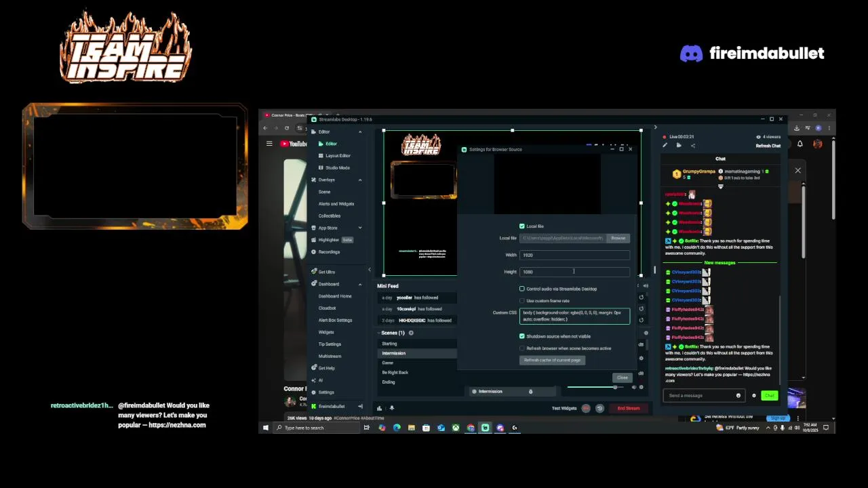The height and width of the screenshot is (488, 868).
Task: Open the performance stats bar-chart icon
Action: tap(379, 408)
